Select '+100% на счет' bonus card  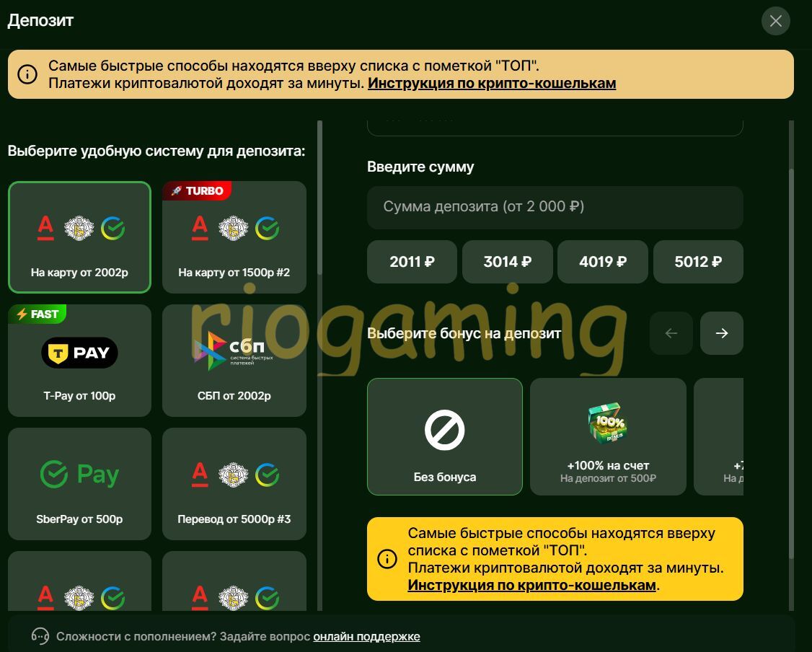(608, 436)
